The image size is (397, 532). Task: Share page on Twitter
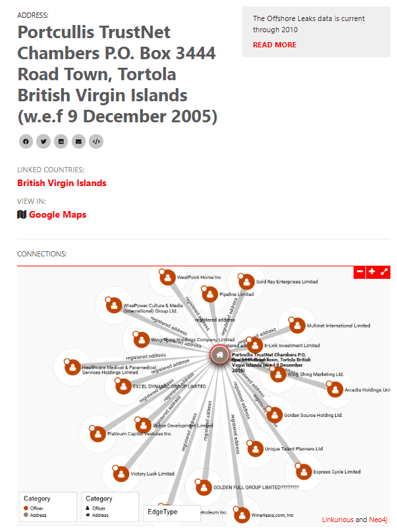click(x=43, y=141)
